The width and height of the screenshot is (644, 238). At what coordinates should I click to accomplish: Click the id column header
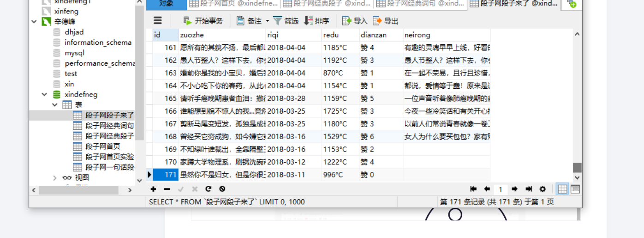click(166, 35)
